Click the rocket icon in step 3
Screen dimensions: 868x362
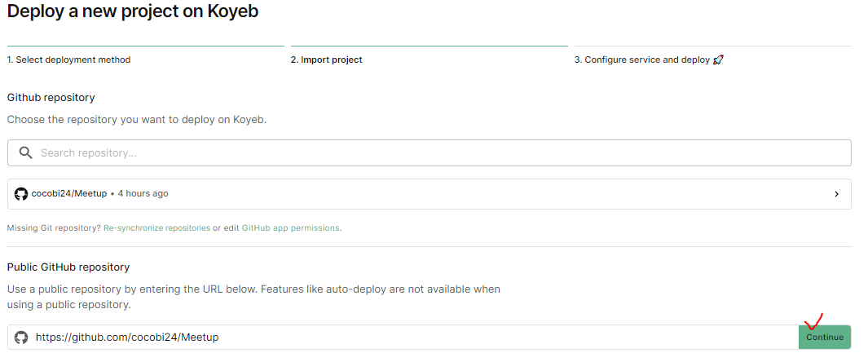[718, 60]
